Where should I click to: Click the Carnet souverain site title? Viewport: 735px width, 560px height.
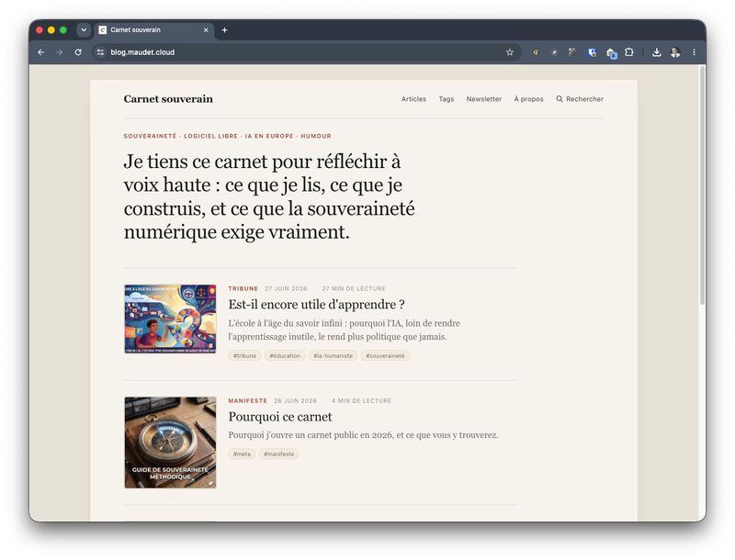(x=168, y=99)
